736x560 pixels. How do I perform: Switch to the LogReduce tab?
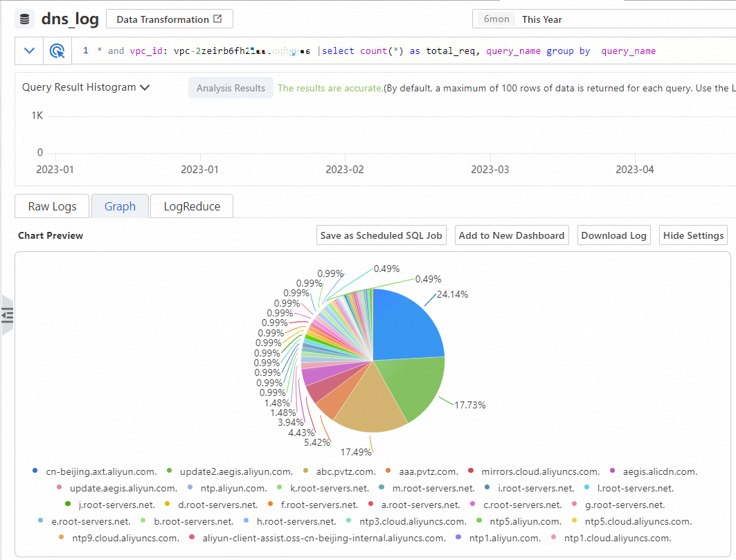(x=192, y=206)
